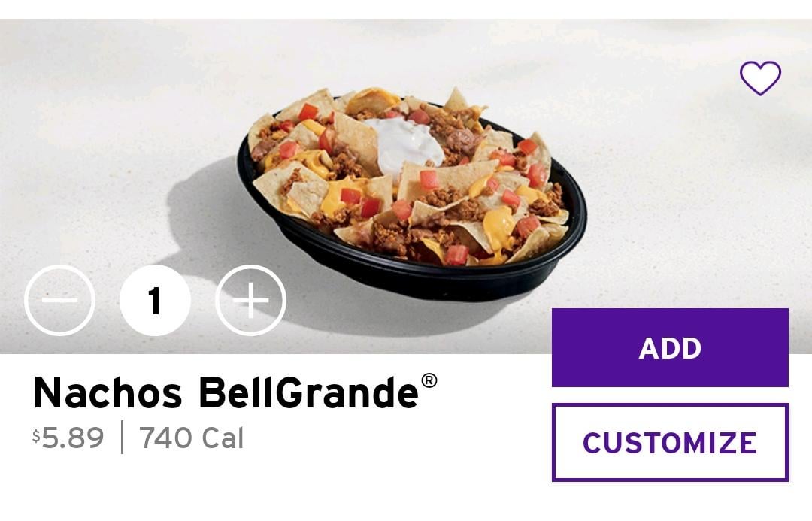This screenshot has width=812, height=521.
Task: Favorite this item with the heart icon
Action: coord(760,78)
